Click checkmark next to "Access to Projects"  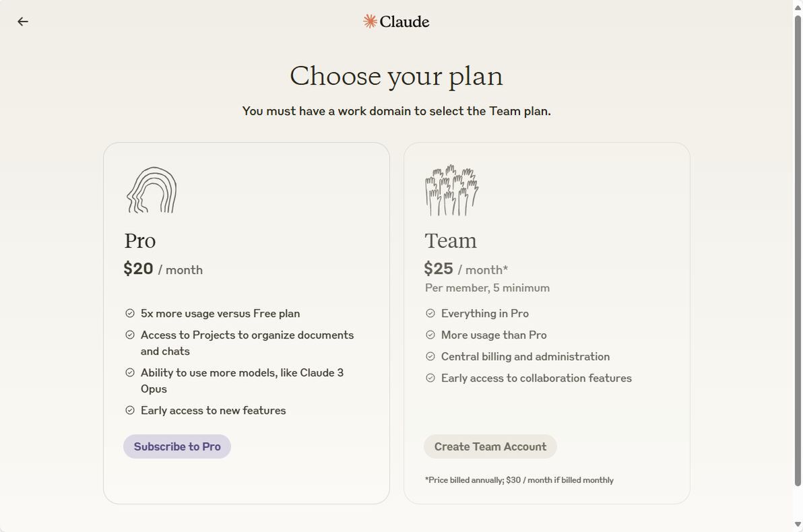point(130,335)
